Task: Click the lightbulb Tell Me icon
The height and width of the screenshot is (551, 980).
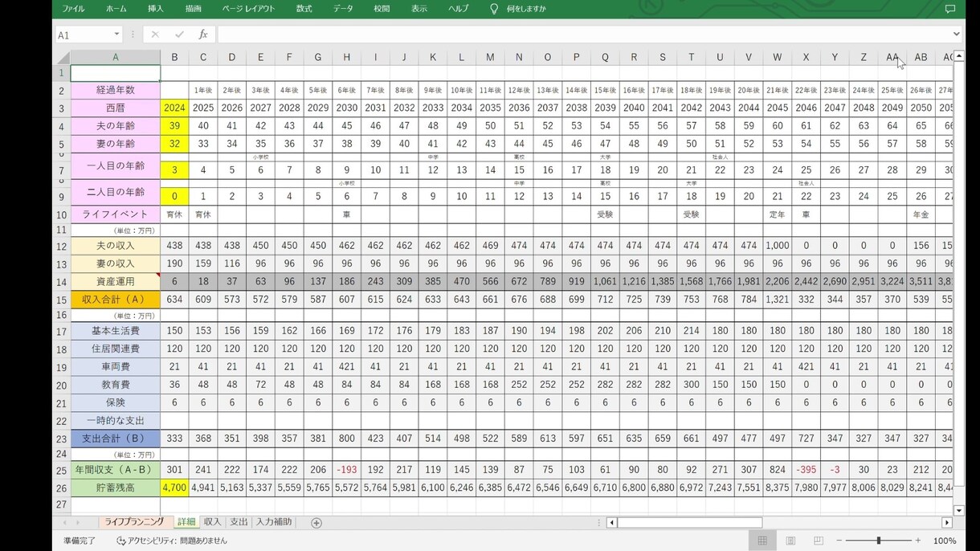Action: click(x=494, y=9)
